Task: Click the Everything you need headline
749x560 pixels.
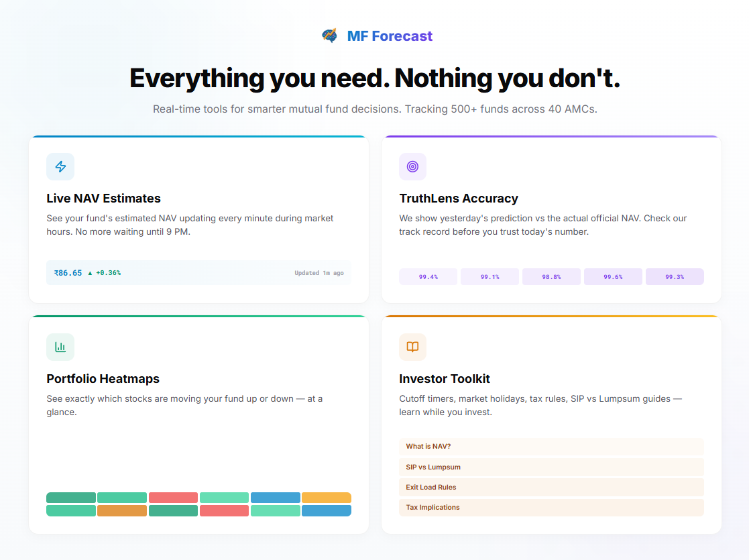Action: pos(374,78)
